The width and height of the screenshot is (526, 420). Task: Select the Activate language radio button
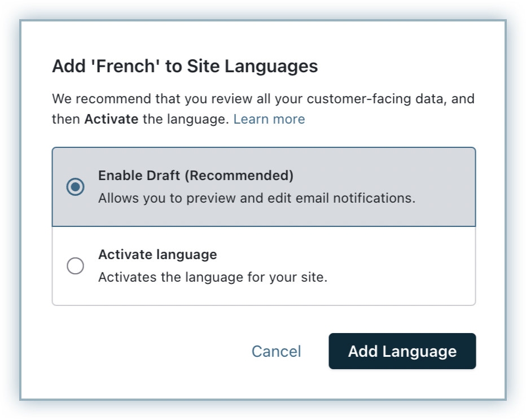click(75, 266)
